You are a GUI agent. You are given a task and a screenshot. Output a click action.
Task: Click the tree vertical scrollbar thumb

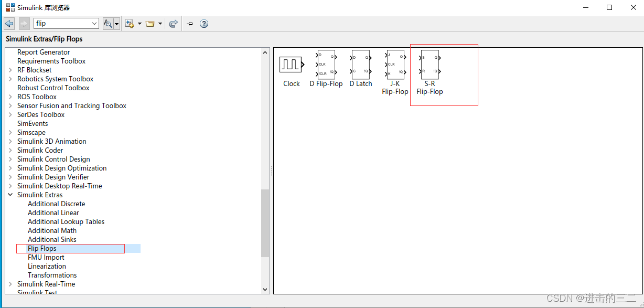(265, 223)
